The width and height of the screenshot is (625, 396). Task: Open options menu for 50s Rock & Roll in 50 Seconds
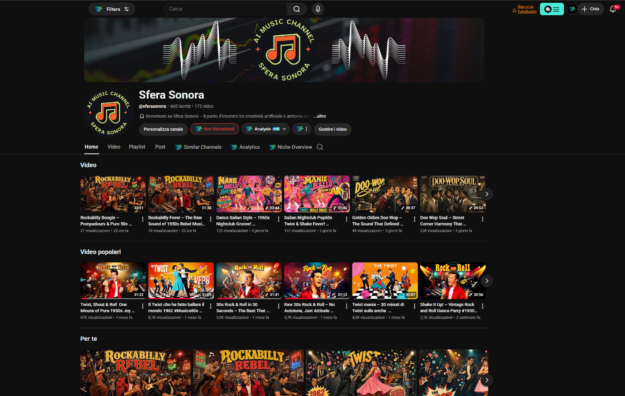(279, 306)
